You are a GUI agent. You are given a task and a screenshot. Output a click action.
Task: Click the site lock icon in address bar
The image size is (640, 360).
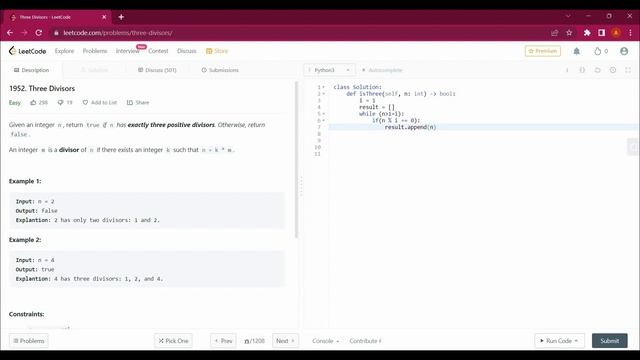(56, 33)
